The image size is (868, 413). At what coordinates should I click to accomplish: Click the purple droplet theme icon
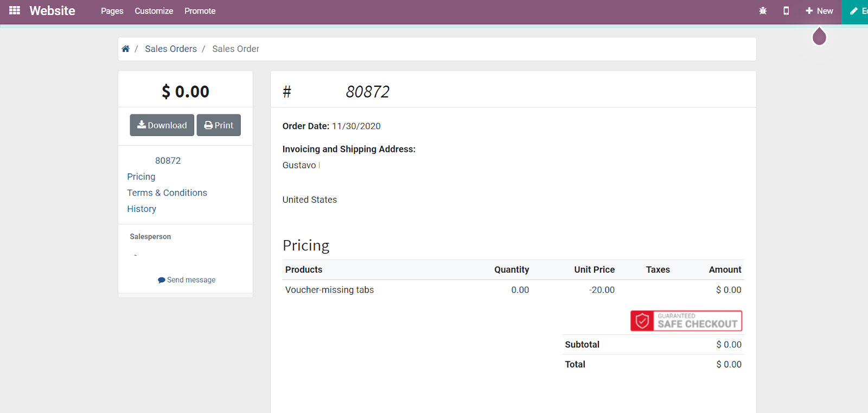[x=819, y=37]
